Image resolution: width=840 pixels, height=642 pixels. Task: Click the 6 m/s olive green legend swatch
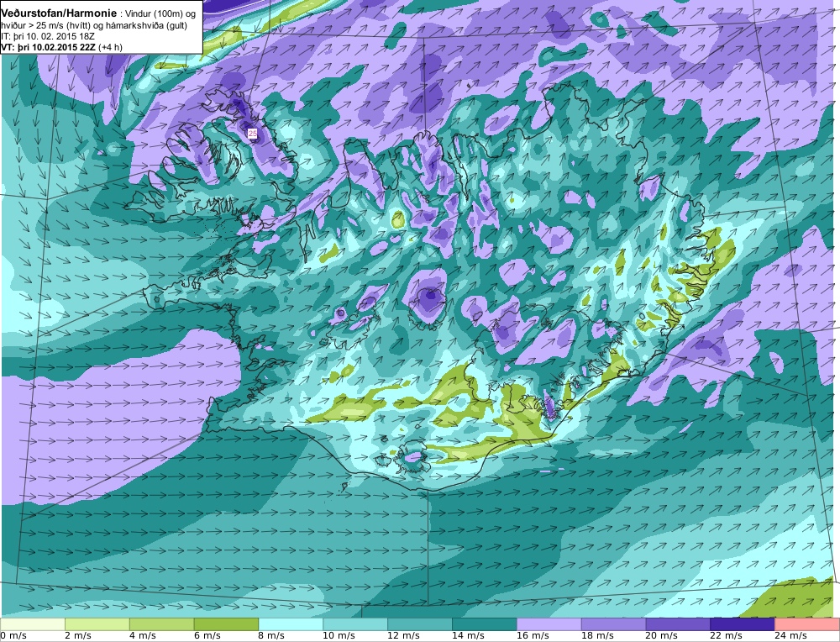point(226,624)
